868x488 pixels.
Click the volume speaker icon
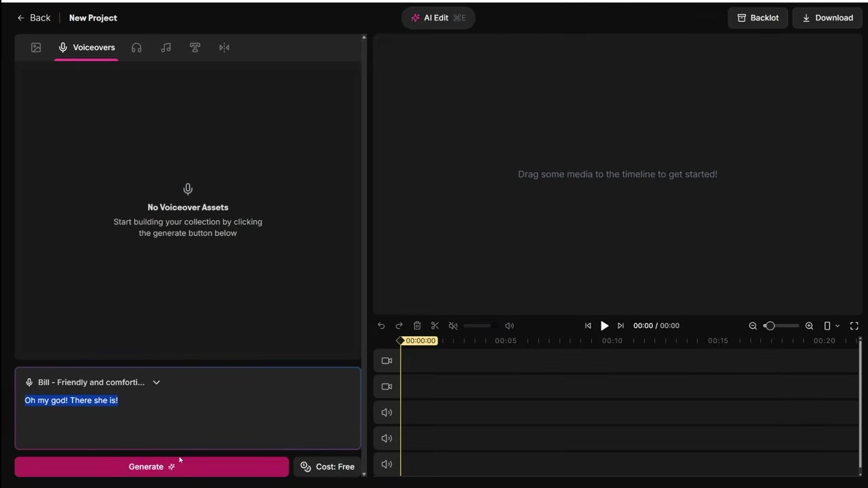click(x=509, y=326)
